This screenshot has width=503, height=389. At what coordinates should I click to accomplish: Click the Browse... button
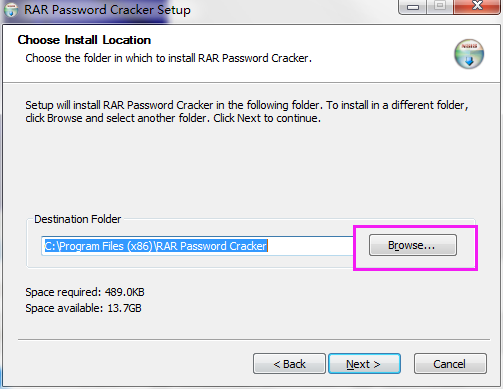(413, 245)
